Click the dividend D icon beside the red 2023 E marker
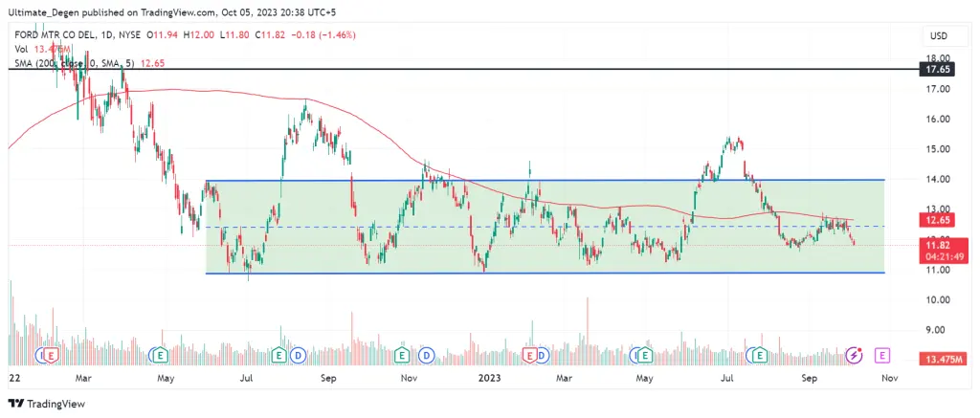 pyautogui.click(x=543, y=356)
